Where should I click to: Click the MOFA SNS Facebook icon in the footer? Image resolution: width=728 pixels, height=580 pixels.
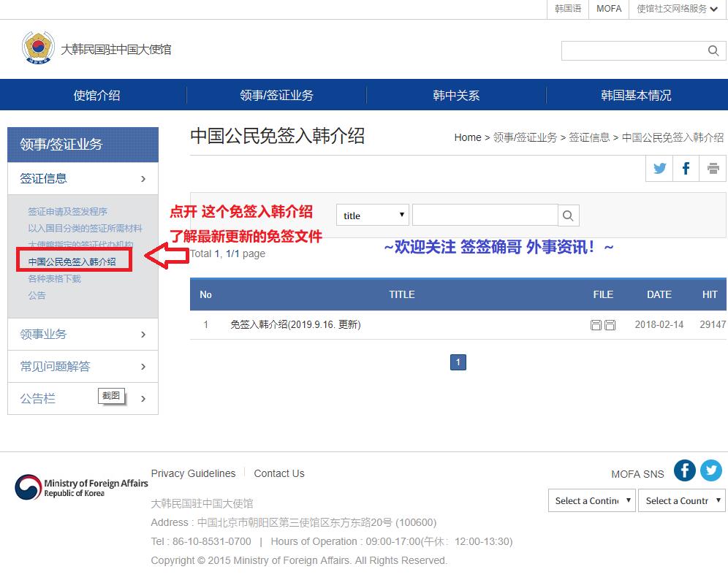685,470
